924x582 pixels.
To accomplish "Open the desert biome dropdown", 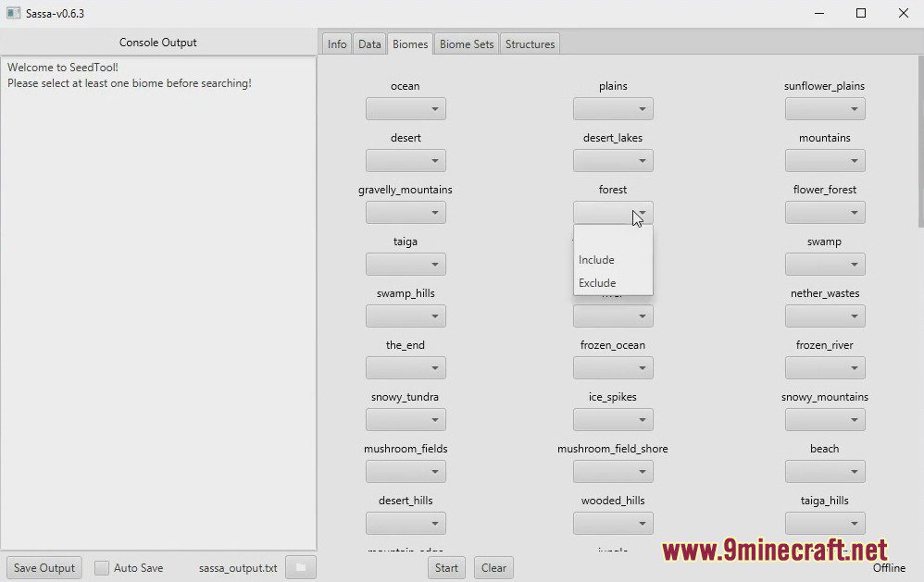I will (x=406, y=161).
